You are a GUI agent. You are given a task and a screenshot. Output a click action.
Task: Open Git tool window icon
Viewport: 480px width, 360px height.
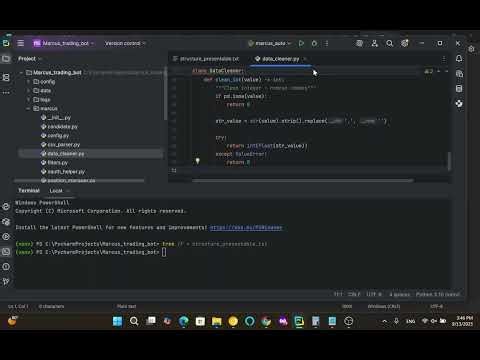point(6,282)
